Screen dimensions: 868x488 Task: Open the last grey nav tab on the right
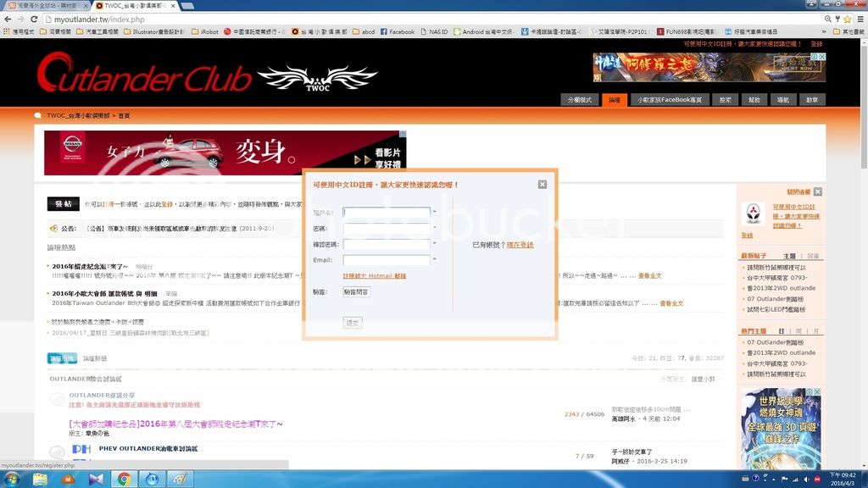click(x=812, y=100)
